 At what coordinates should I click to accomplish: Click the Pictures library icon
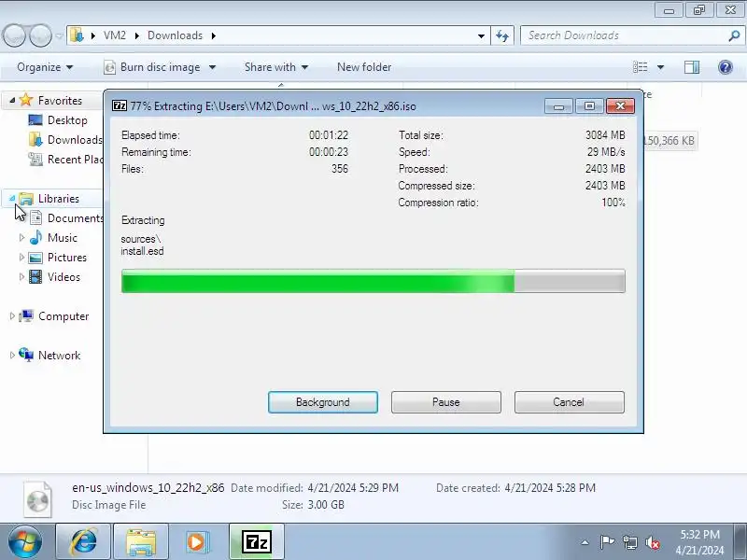pos(35,258)
